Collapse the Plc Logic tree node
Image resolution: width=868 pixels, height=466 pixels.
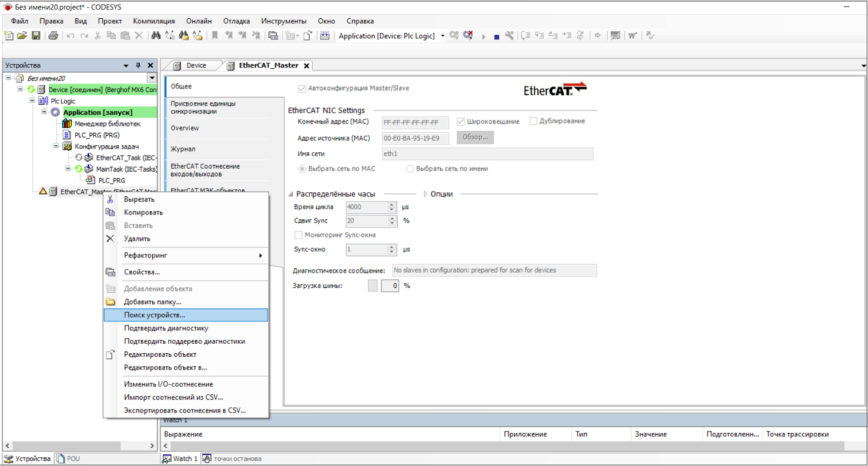[32, 101]
